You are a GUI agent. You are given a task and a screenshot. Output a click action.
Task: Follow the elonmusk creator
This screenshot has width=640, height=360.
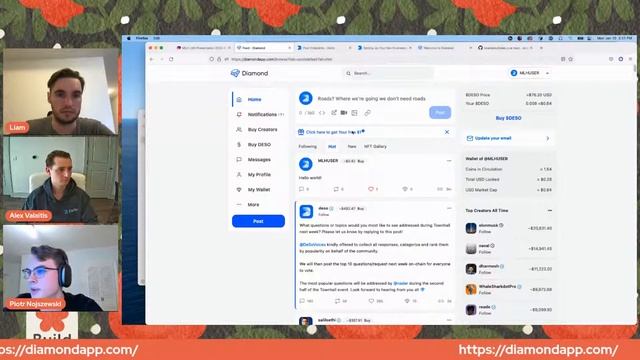click(484, 232)
